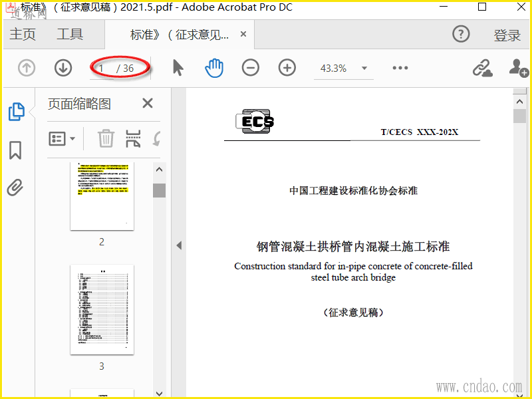
Task: Collapse the left navigation pane arrow
Action: point(179,245)
